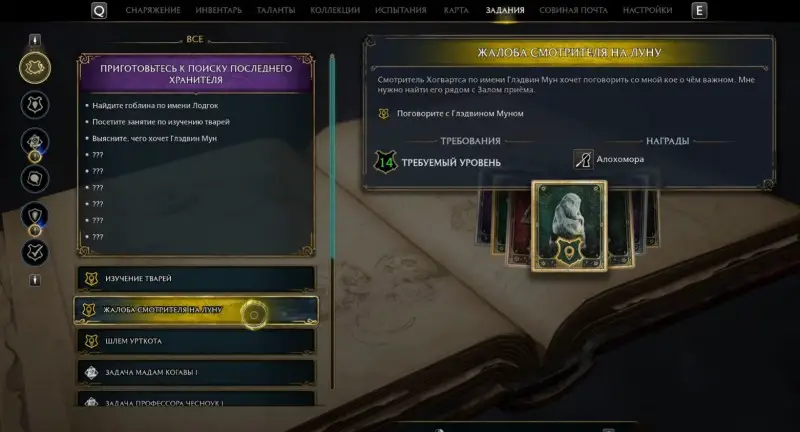Select the speech bubble relationship quests filter

click(35, 179)
